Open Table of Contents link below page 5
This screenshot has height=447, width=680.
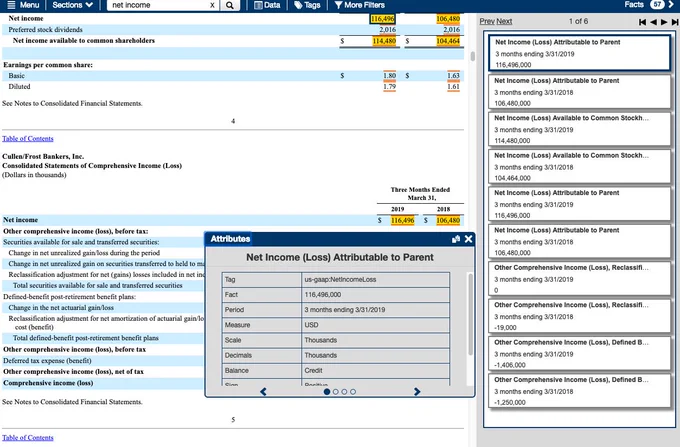point(28,437)
